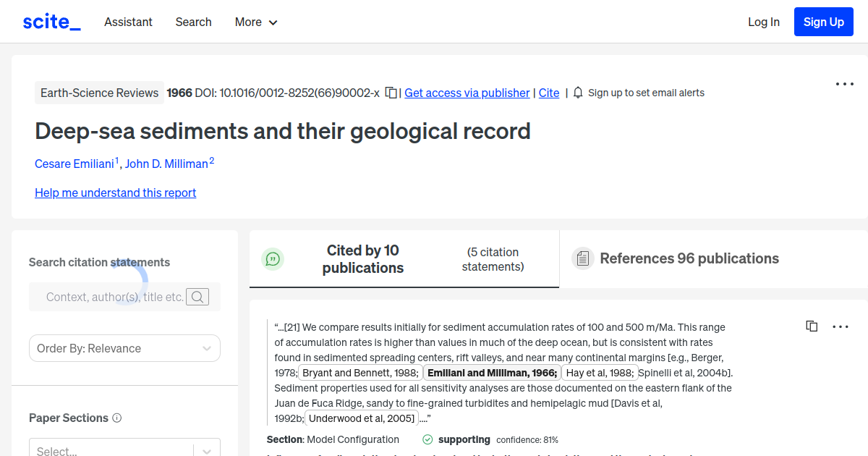
Task: Select the Assistant menu item
Action: [128, 22]
